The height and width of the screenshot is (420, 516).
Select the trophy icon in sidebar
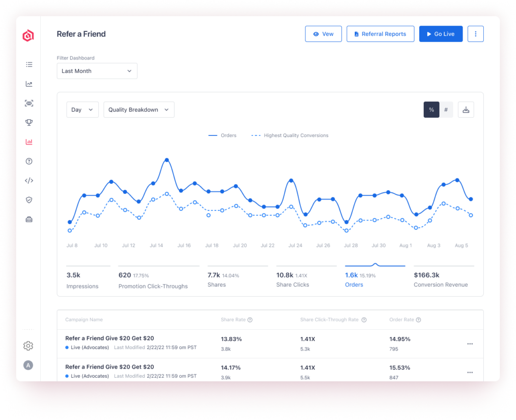click(29, 122)
